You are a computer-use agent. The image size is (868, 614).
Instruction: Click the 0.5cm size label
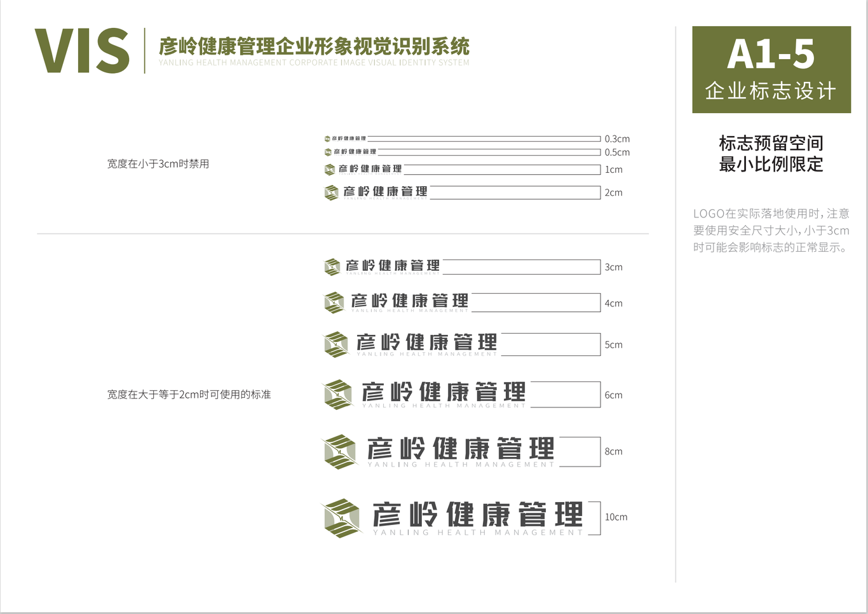[x=617, y=153]
